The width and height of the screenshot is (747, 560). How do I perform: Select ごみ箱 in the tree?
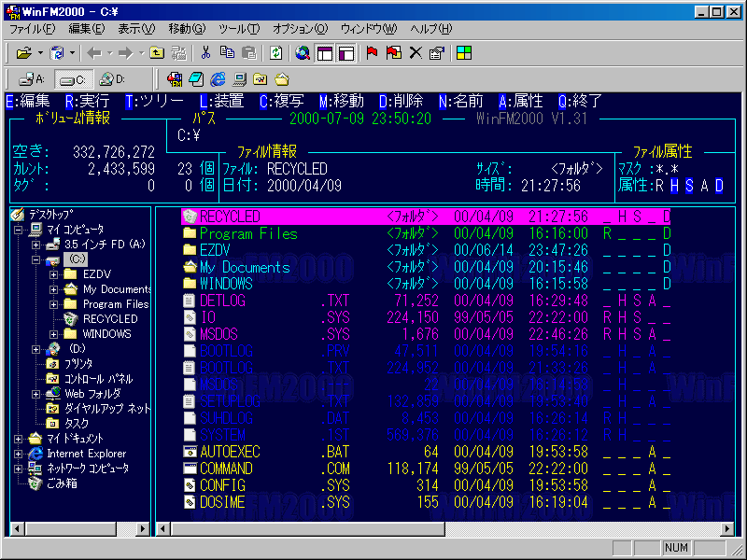[x=62, y=483]
